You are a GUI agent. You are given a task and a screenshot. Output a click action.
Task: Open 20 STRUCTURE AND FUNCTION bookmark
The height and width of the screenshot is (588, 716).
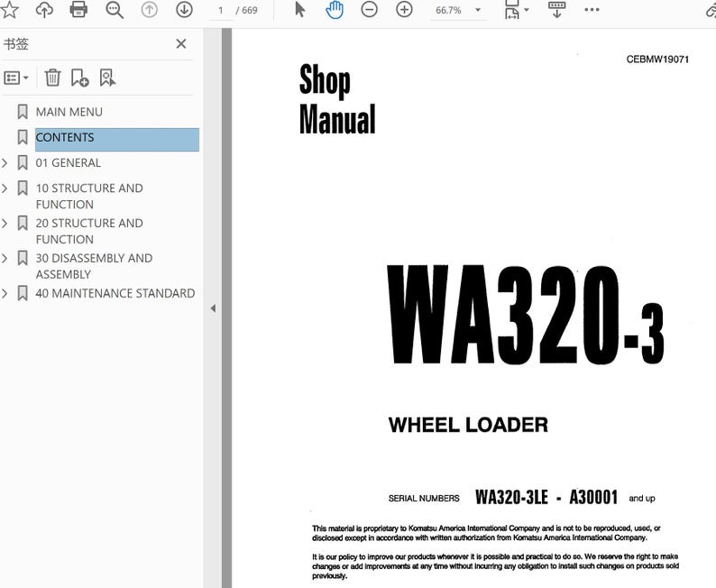tap(89, 231)
